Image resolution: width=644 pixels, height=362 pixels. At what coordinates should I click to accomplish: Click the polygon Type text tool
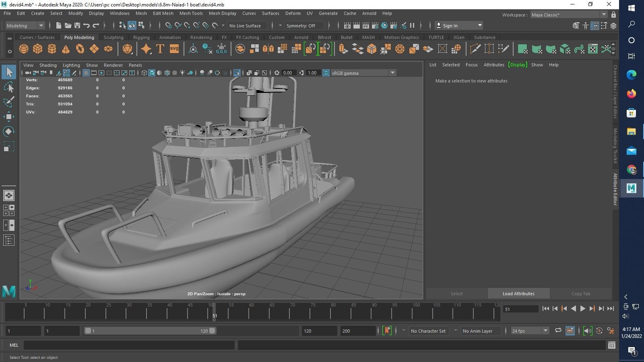[160, 49]
